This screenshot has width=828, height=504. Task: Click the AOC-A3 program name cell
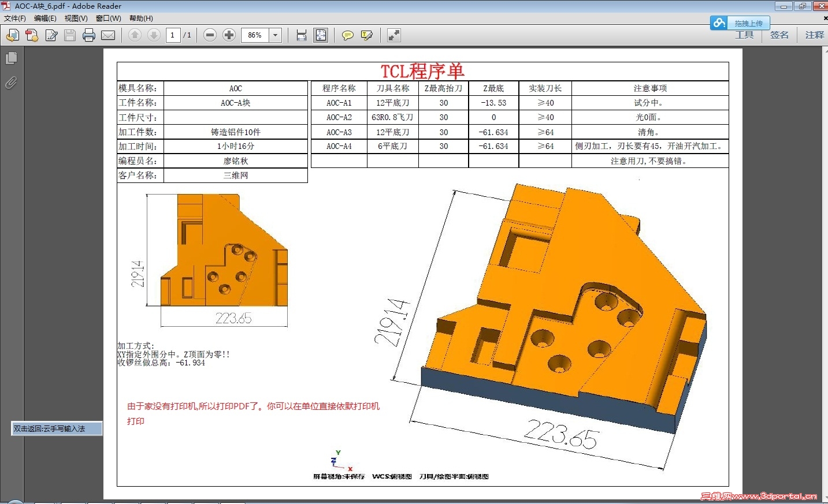click(x=339, y=132)
